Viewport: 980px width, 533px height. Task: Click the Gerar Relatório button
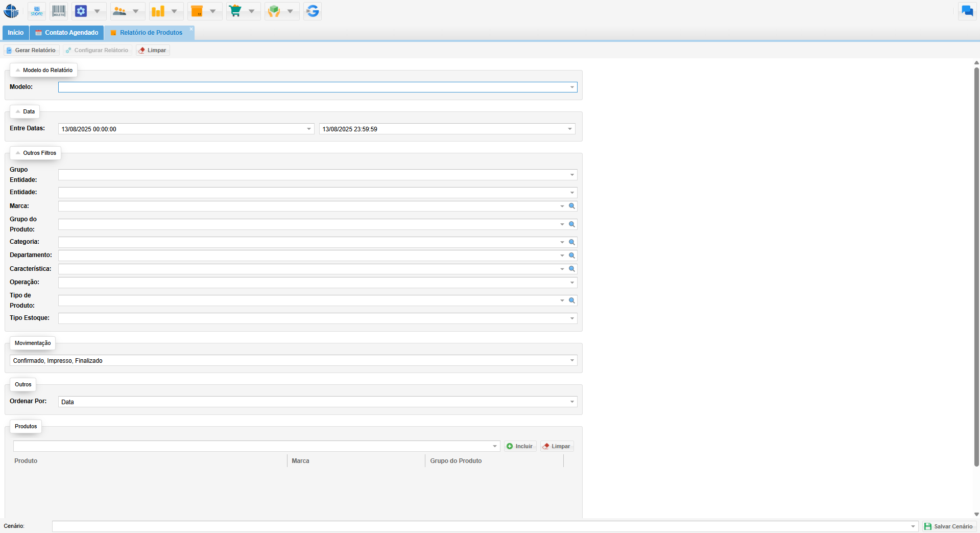point(31,50)
